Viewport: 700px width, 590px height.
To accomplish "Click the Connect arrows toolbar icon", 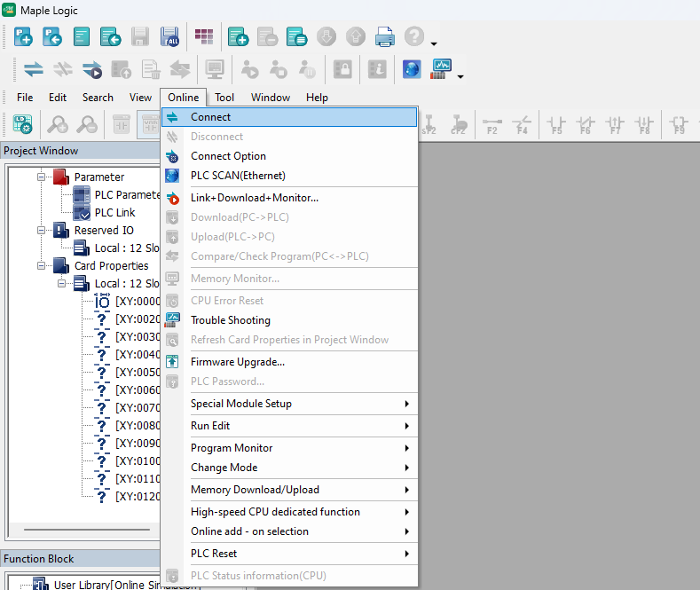I will (x=34, y=69).
